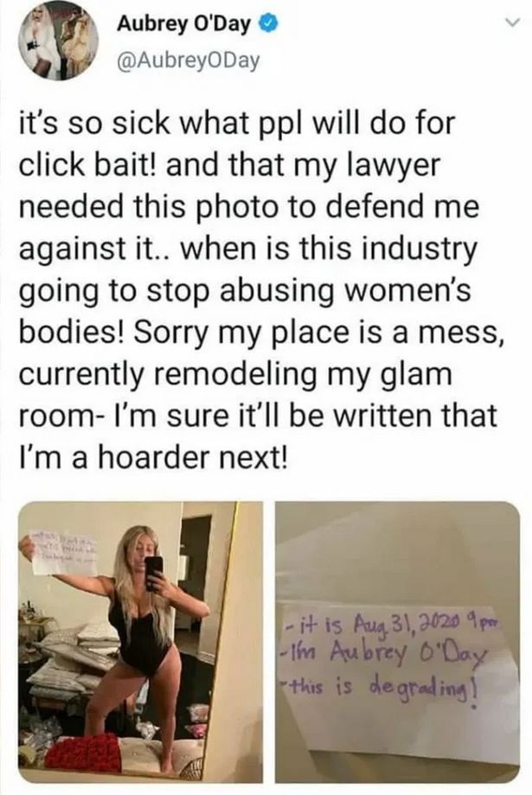Click the "I'm a hoarder next!" line
Image resolution: width=532 pixels, height=795 pixels.
[152, 458]
